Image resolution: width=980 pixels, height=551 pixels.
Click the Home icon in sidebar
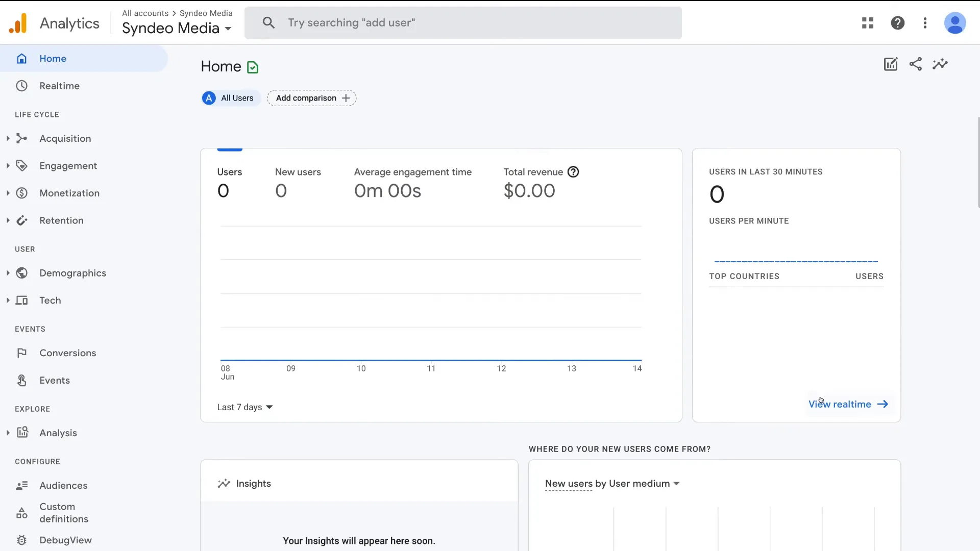[x=21, y=59]
